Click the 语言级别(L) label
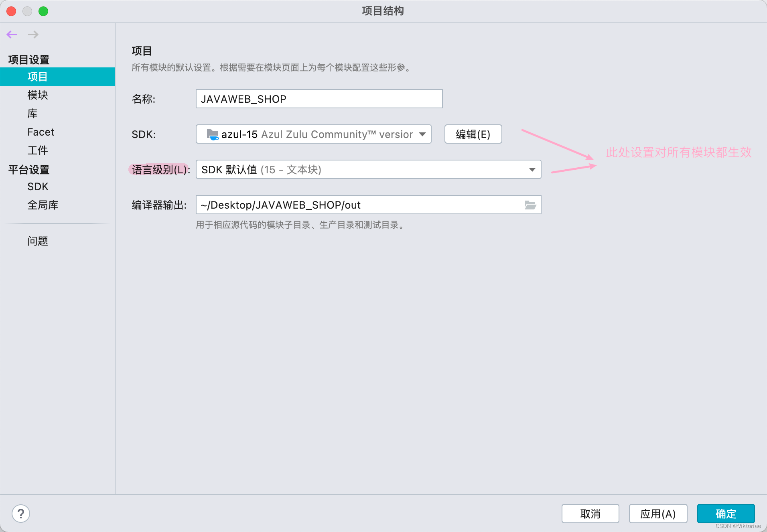 160,170
